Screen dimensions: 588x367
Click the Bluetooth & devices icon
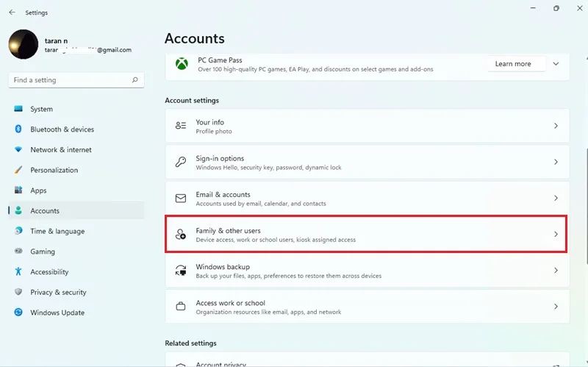click(18, 129)
